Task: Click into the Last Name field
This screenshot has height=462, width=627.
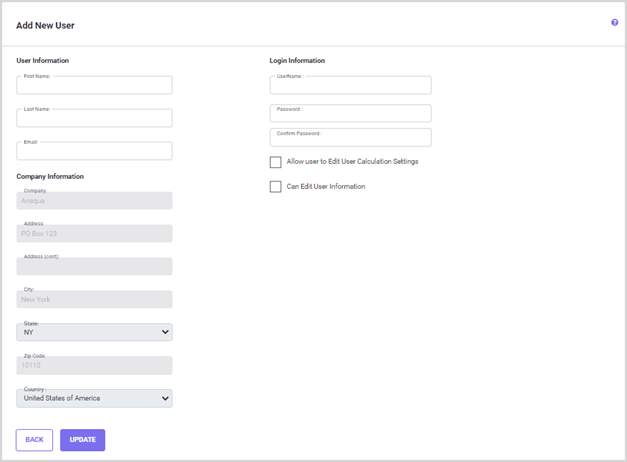Action: 94,119
